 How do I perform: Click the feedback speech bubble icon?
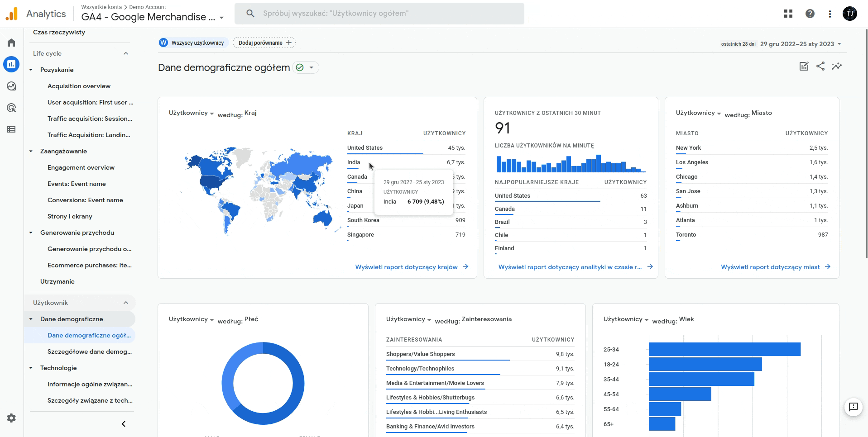(854, 407)
